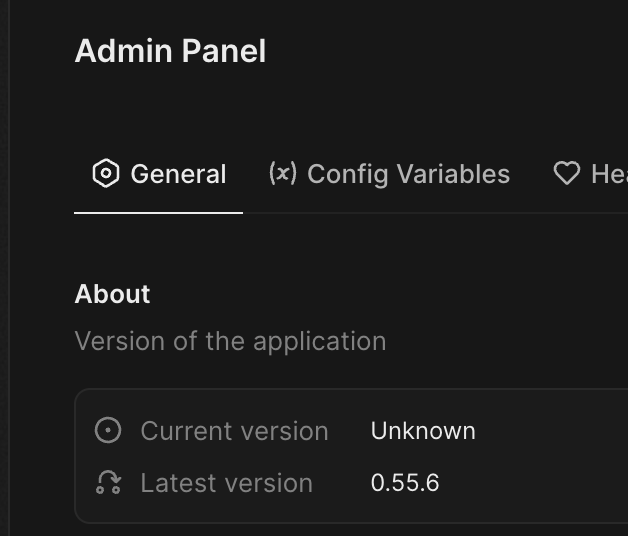Click the About section heading
The width and height of the screenshot is (628, 536).
[112, 294]
